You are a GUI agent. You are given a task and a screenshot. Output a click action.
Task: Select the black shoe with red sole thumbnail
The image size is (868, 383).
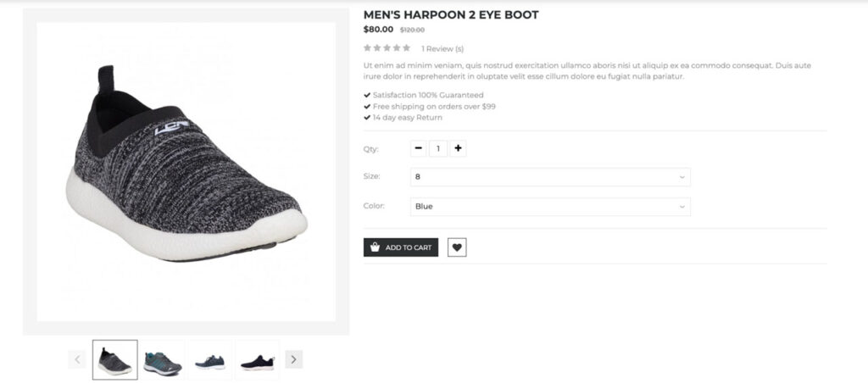click(x=258, y=360)
